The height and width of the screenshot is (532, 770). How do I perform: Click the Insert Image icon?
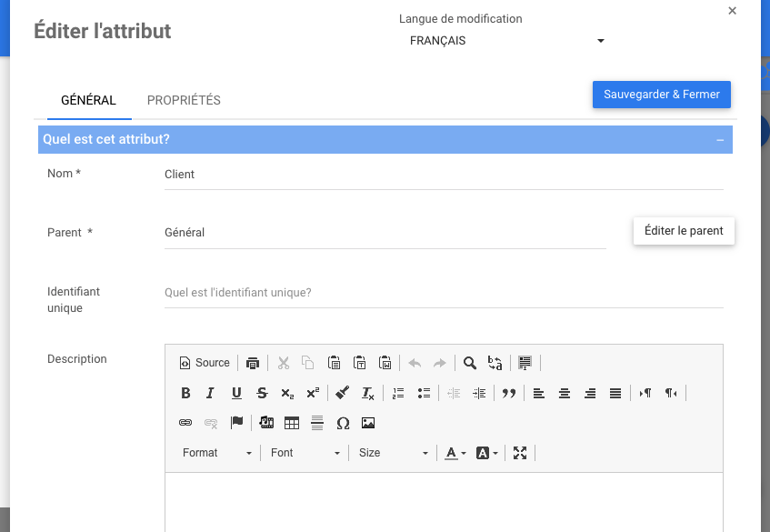pos(368,423)
